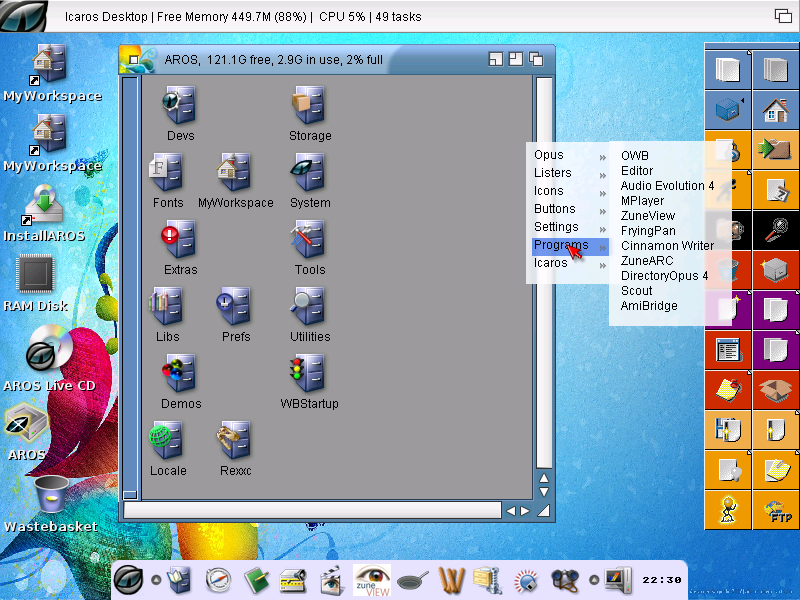
Task: Click the Programs submenu arrow
Action: 603,248
